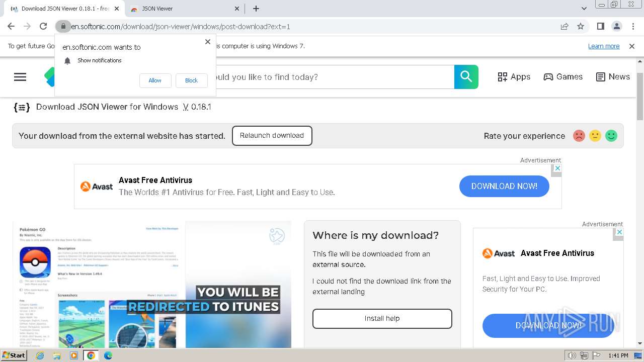Close the JSON Viewer tab
644x362 pixels.
coord(237,9)
